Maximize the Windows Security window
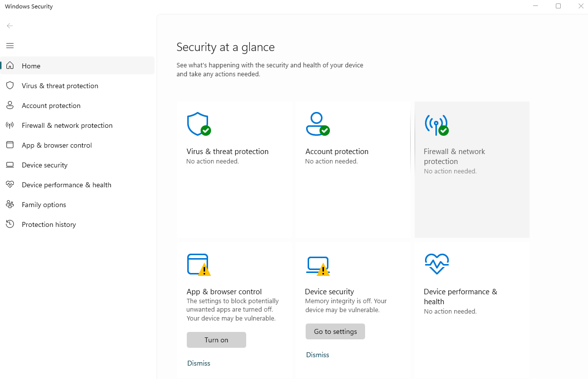 coord(558,6)
